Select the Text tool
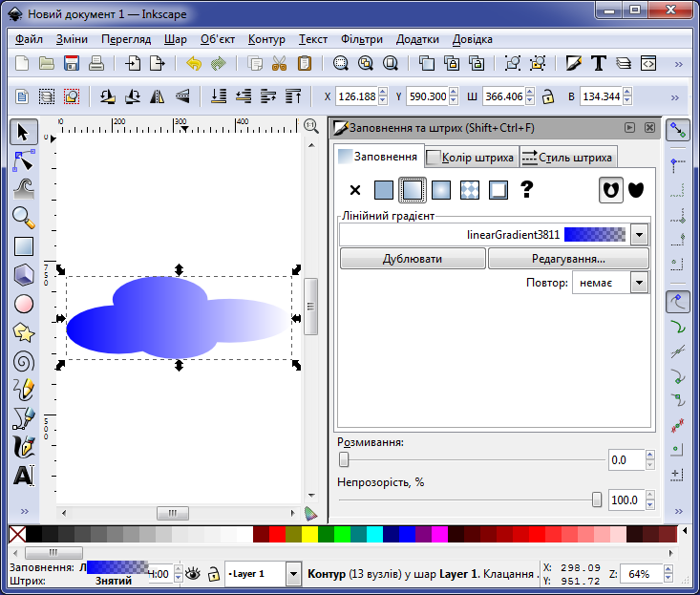 24,475
